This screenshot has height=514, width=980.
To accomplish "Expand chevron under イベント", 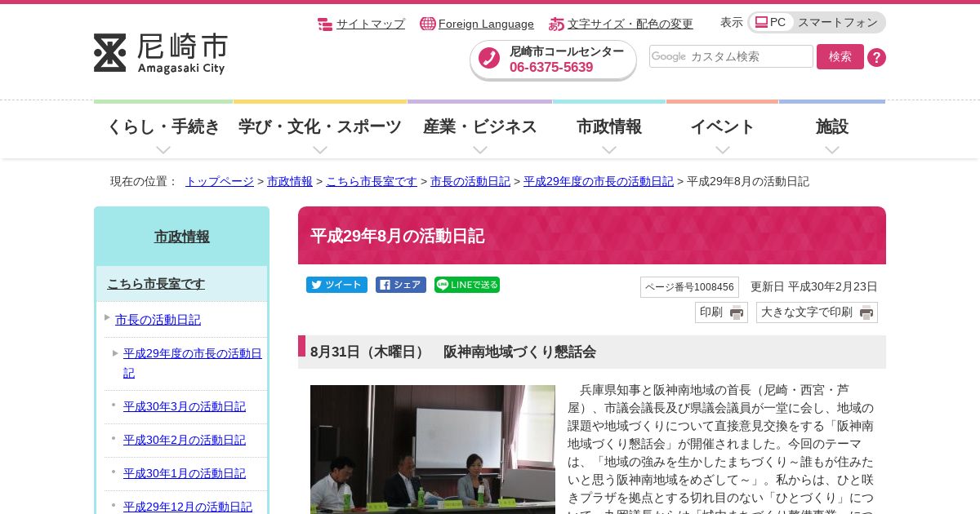I will (x=723, y=150).
